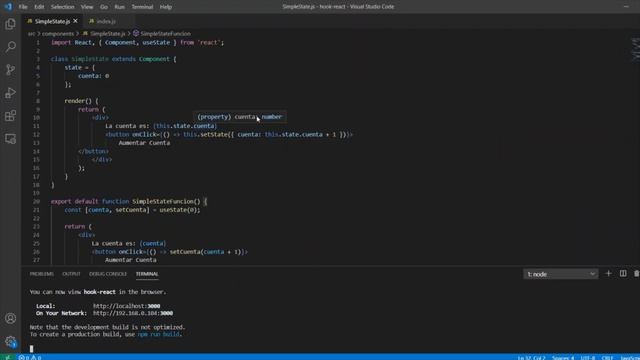Open http://localhost:3000 link in terminal
The height and width of the screenshot is (360, 640).
[x=127, y=306]
